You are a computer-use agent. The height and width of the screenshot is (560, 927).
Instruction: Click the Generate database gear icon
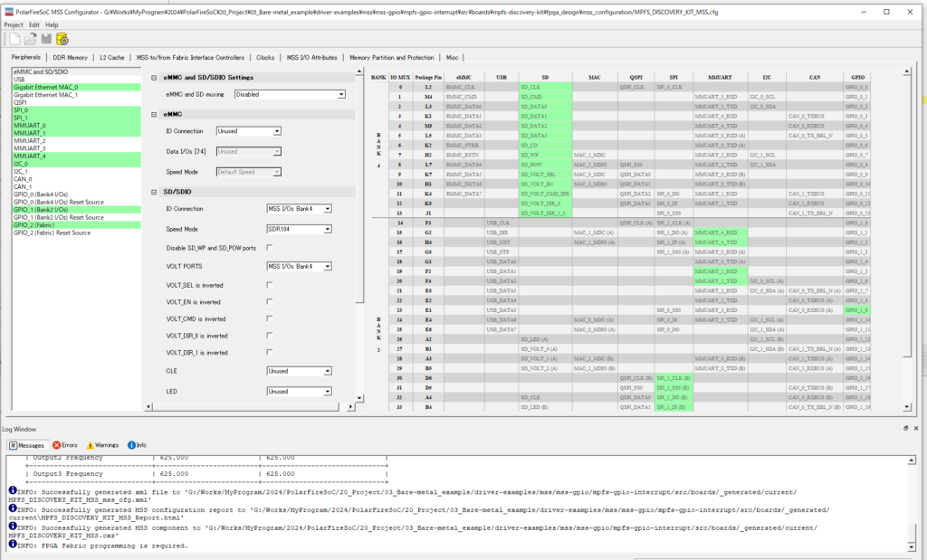point(62,39)
